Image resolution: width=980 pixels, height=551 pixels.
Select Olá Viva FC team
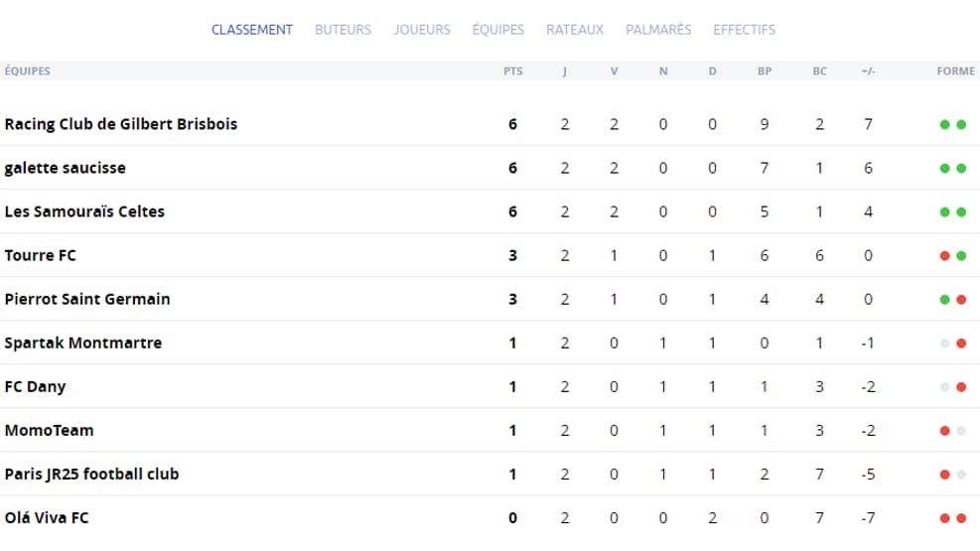pos(47,517)
